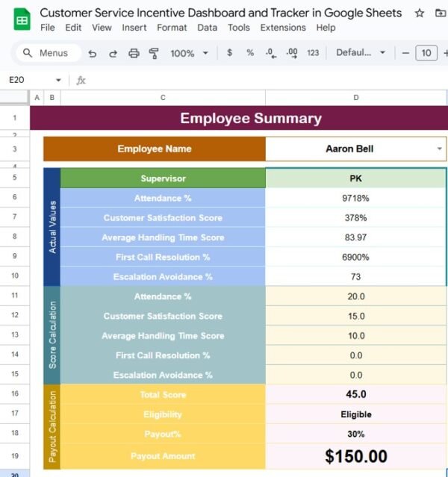
Task: Select the 10.0 handling time score cell
Action: tap(355, 336)
